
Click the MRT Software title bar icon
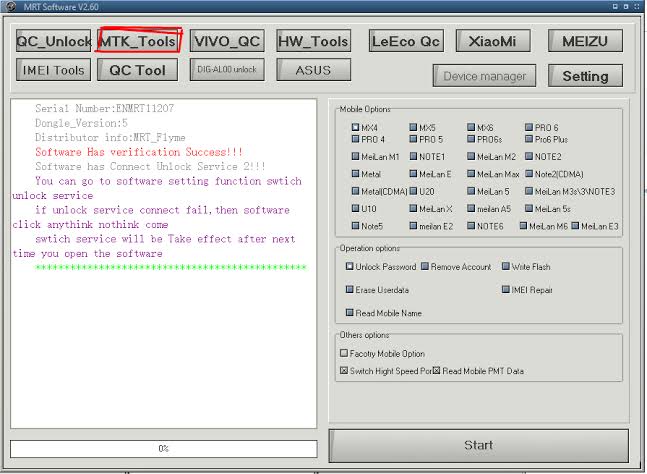coord(10,6)
